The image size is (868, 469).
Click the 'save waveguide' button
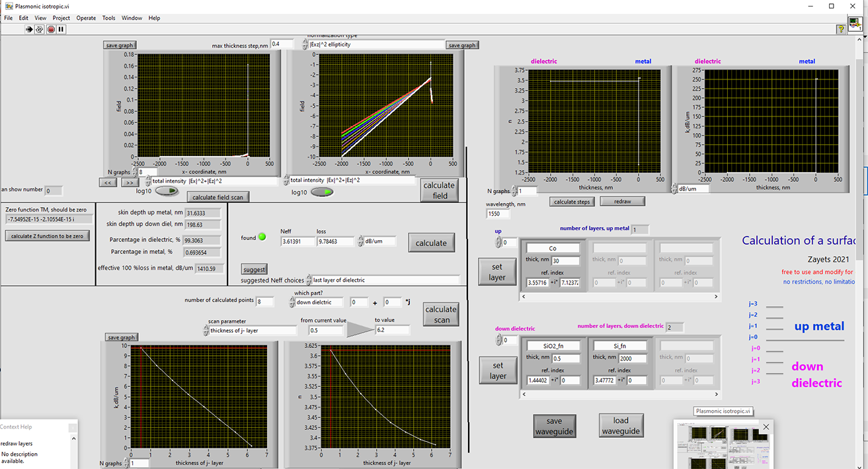554,425
